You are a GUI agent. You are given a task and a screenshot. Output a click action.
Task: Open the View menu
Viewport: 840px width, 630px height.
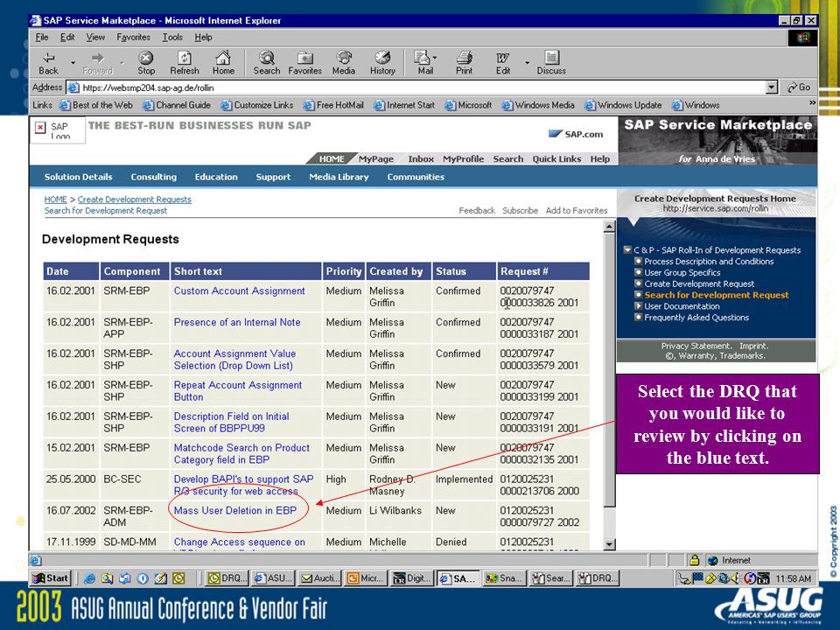(x=95, y=37)
